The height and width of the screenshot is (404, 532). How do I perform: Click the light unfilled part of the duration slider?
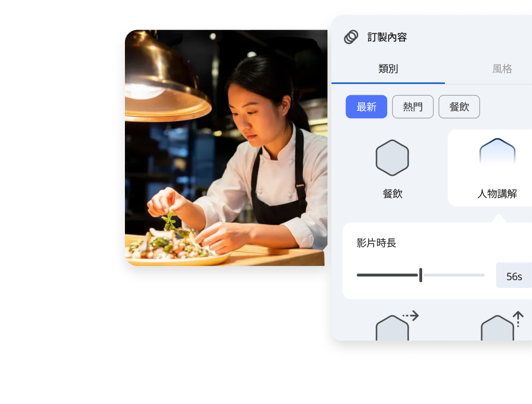(x=454, y=275)
